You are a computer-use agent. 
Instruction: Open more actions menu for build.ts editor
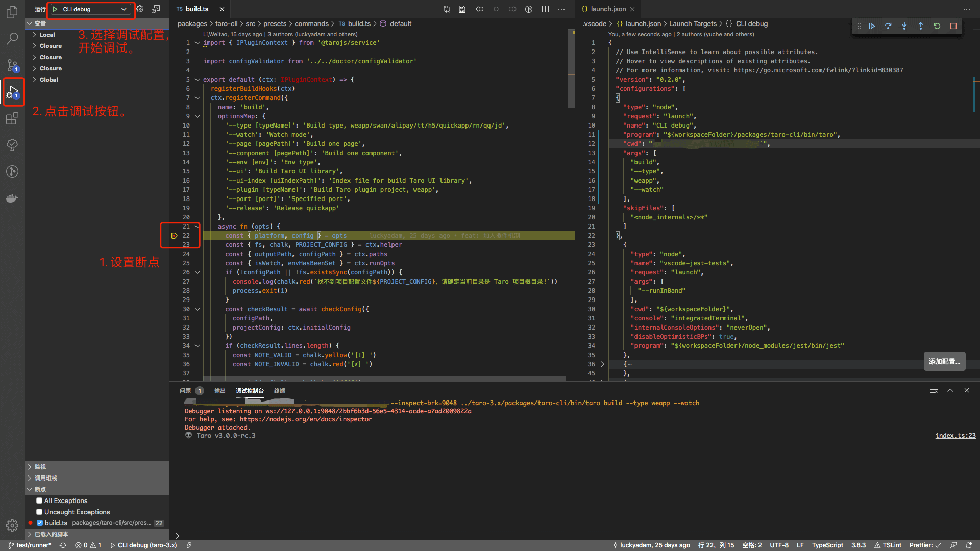point(561,9)
